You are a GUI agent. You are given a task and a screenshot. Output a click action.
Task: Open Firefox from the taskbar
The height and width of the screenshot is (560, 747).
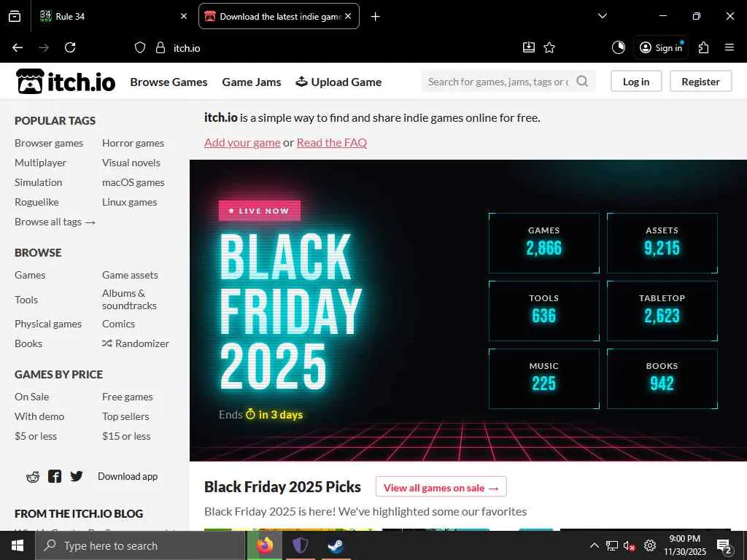265,545
